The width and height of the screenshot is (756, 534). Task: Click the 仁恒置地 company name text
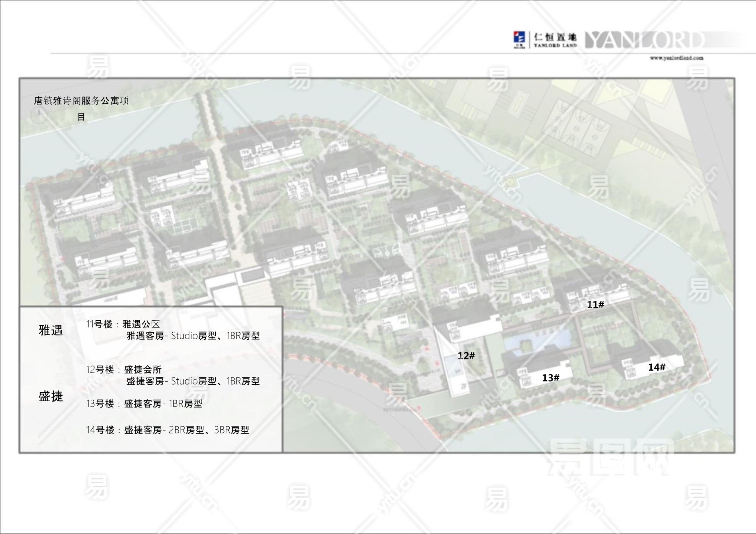pos(555,37)
